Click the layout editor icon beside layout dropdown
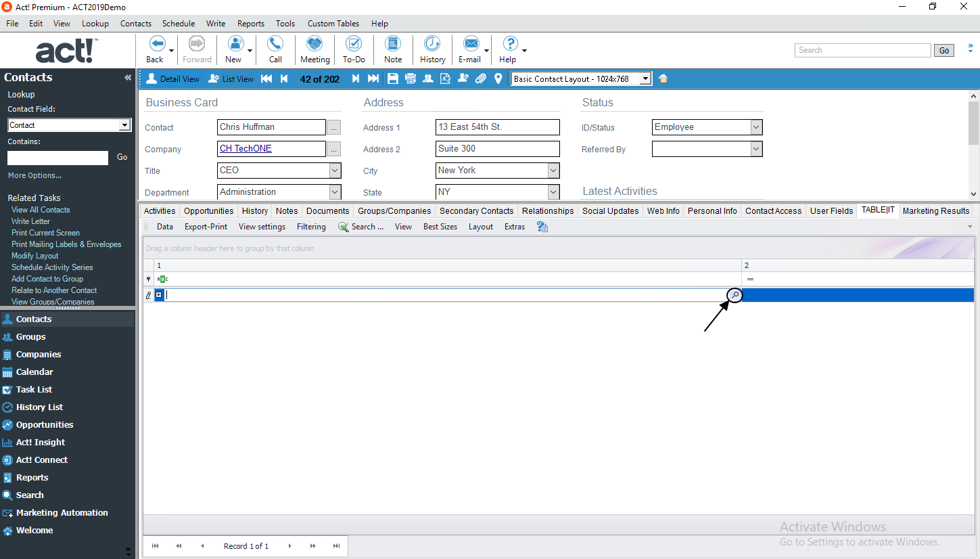Screen dimensions: 980x559 click(663, 79)
